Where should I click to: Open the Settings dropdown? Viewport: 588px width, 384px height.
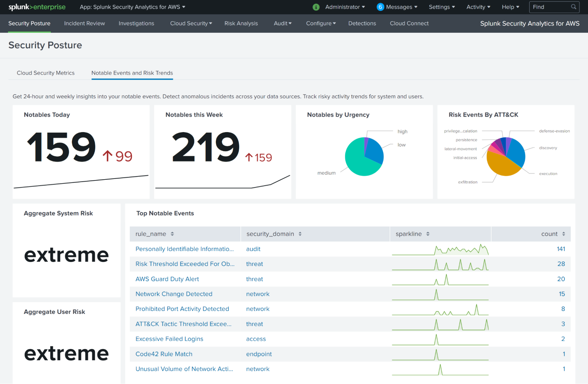[x=442, y=7]
